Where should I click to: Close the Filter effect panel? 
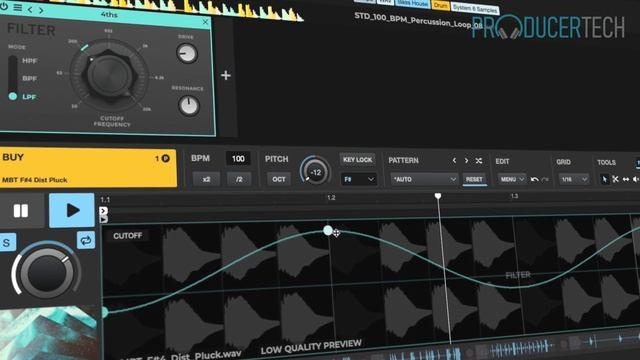point(205,22)
